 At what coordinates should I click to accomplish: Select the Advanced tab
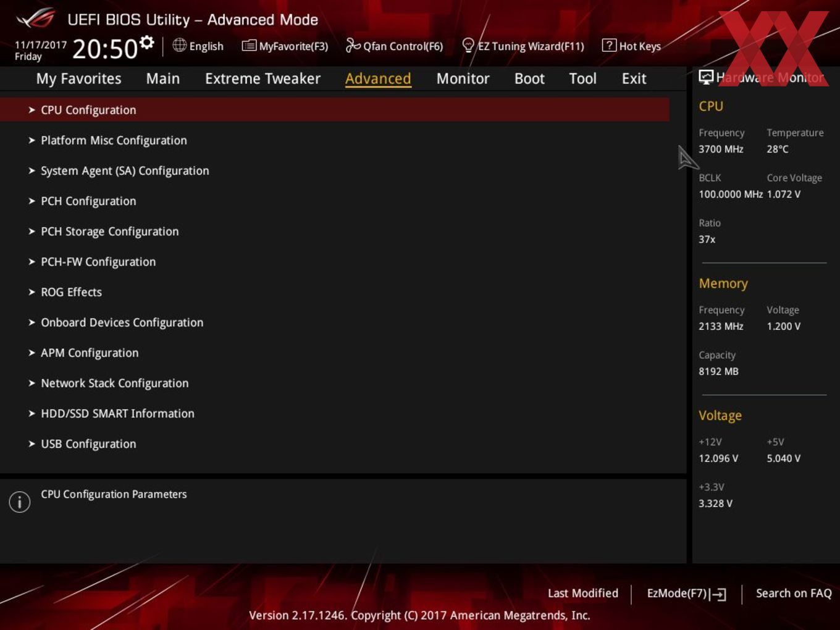[x=378, y=78]
